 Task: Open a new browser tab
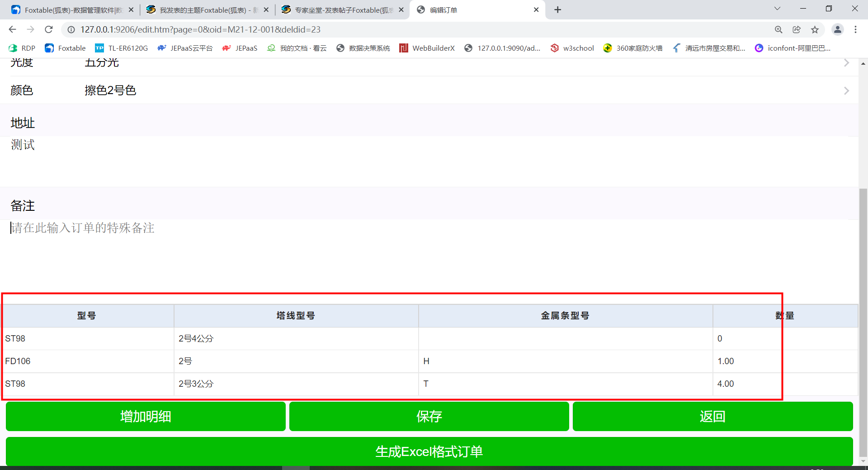click(558, 9)
